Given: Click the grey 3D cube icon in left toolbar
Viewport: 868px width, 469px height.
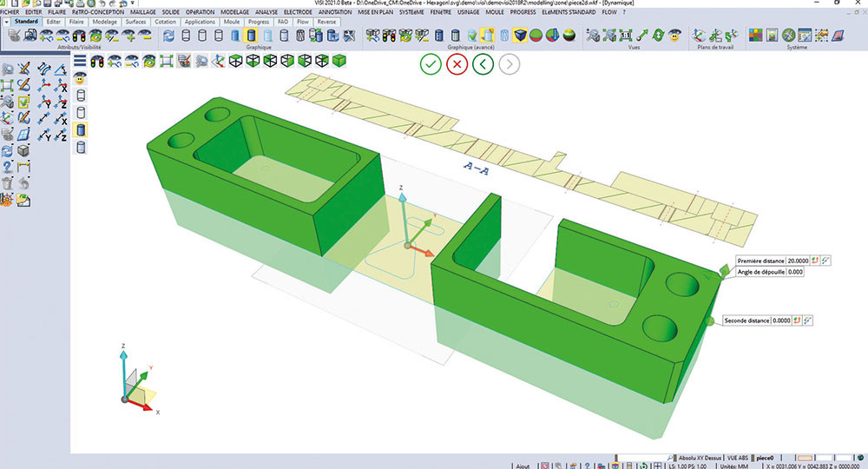Looking at the screenshot, I should [x=23, y=150].
